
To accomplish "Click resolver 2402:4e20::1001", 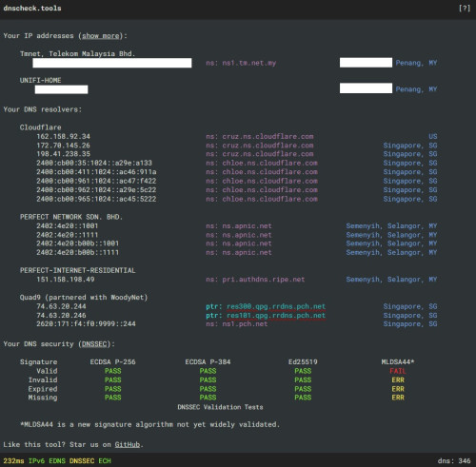I will tap(68, 226).
